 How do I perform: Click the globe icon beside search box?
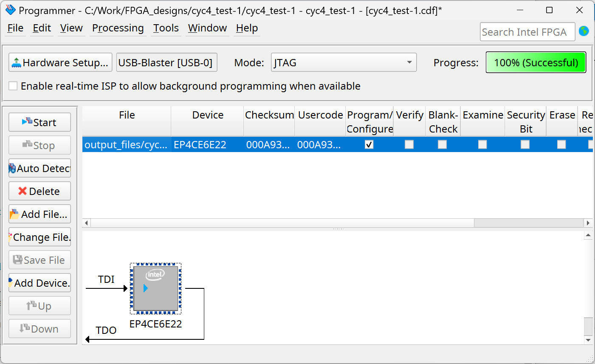(x=584, y=31)
